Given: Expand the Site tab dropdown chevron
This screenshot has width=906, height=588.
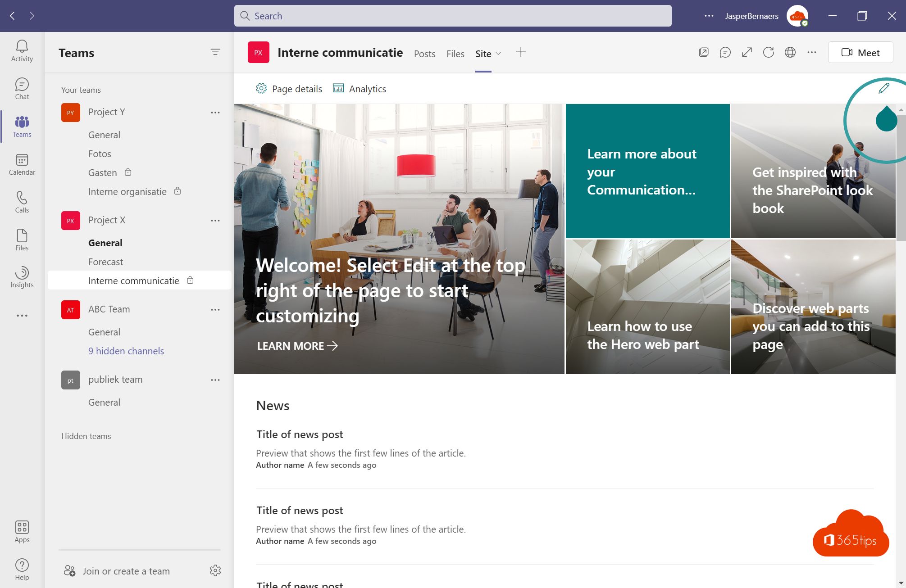Looking at the screenshot, I should click(498, 54).
